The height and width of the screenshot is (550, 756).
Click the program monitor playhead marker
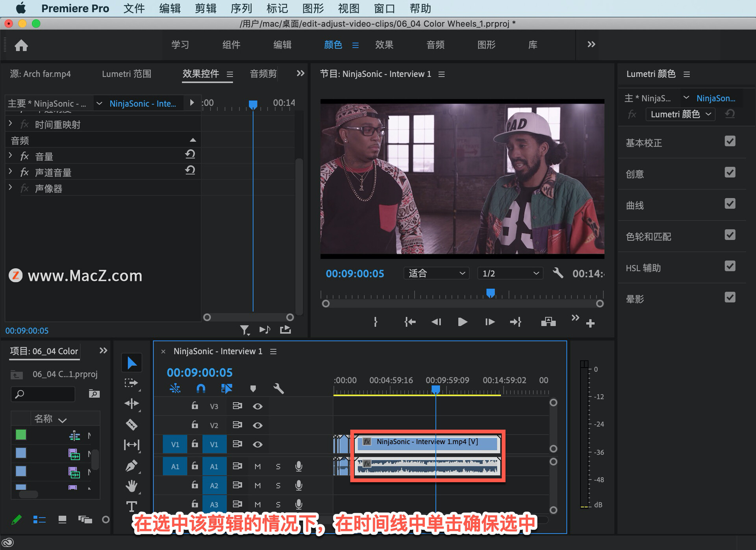pos(490,293)
